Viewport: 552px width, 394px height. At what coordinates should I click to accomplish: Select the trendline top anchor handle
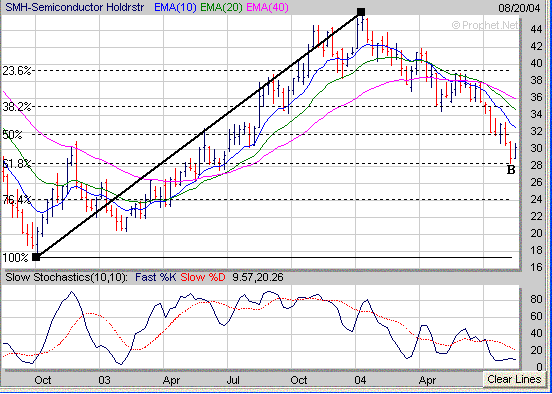tap(361, 12)
